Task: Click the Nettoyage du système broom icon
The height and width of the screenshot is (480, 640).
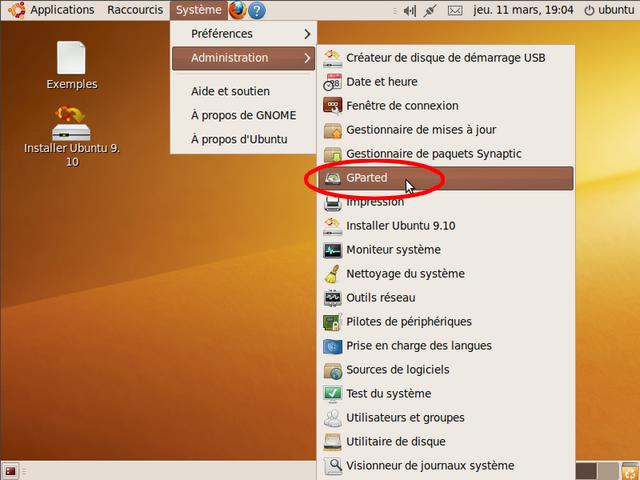Action: [x=333, y=274]
